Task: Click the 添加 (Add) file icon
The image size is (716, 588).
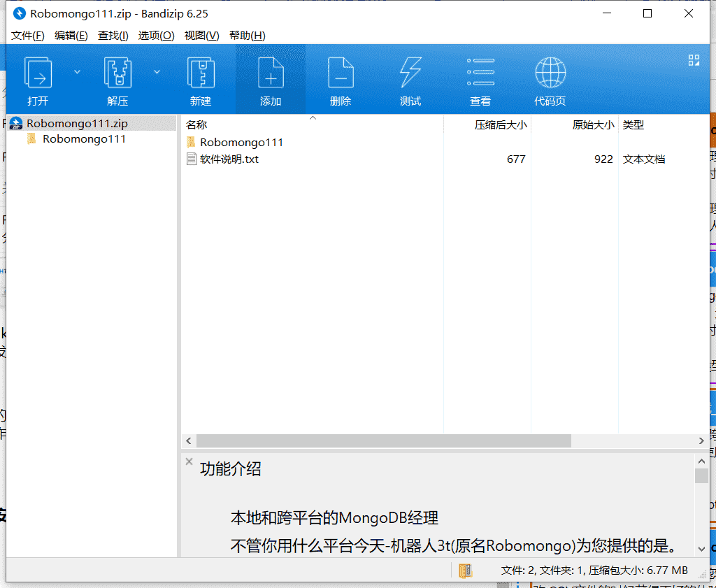Action: pos(271,73)
